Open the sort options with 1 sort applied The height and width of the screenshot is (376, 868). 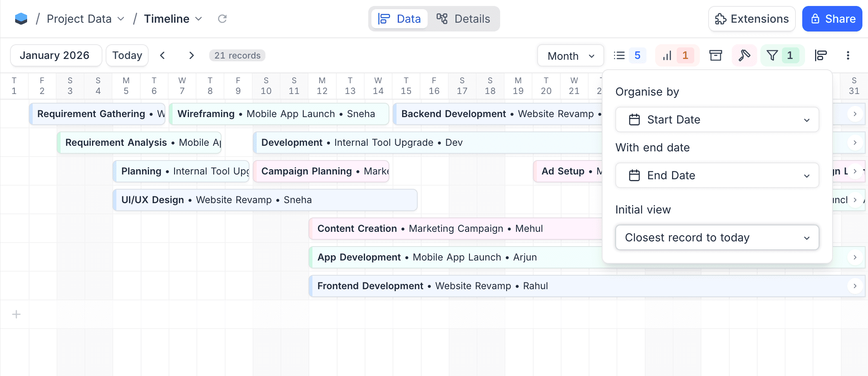[676, 55]
